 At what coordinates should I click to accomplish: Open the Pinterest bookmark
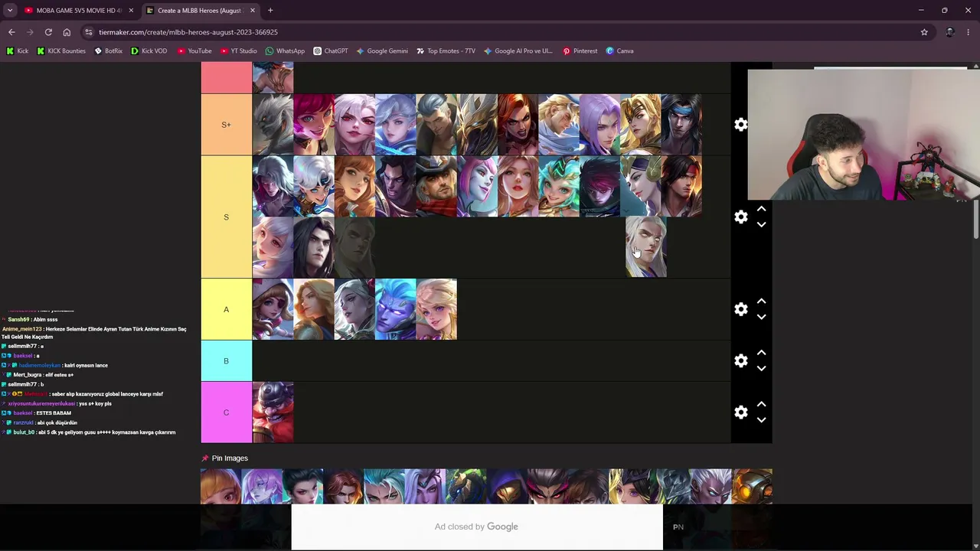tap(580, 51)
